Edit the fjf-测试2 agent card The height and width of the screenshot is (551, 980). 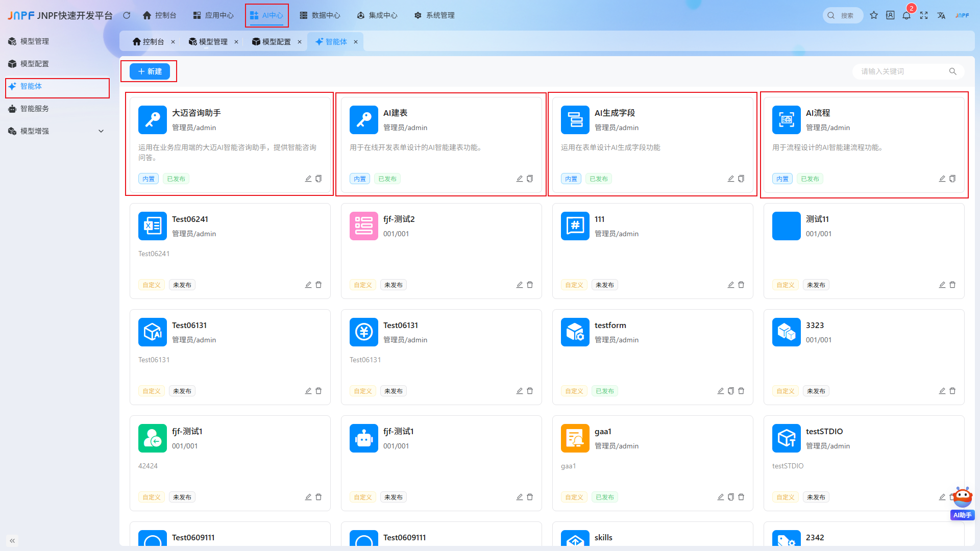[x=520, y=285]
